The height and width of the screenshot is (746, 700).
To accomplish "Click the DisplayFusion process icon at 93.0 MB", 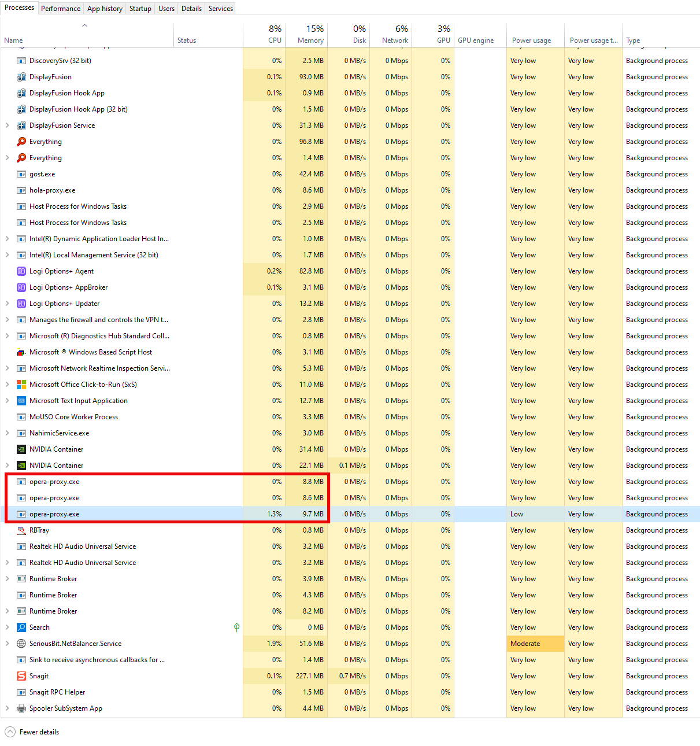I will click(x=21, y=77).
